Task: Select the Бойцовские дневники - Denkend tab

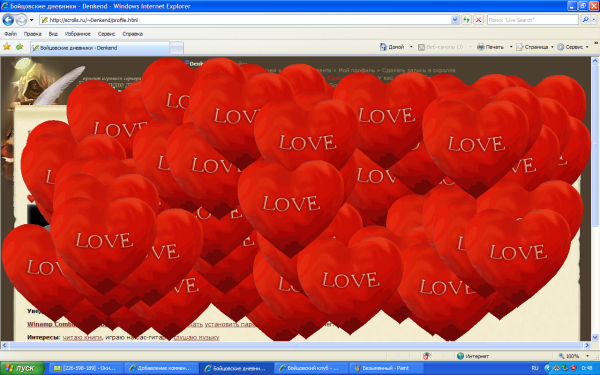Action: pos(99,48)
